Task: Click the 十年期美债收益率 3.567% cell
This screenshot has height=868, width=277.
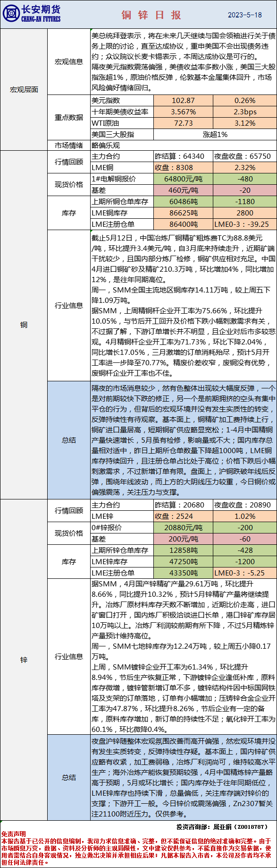Action: [x=183, y=112]
